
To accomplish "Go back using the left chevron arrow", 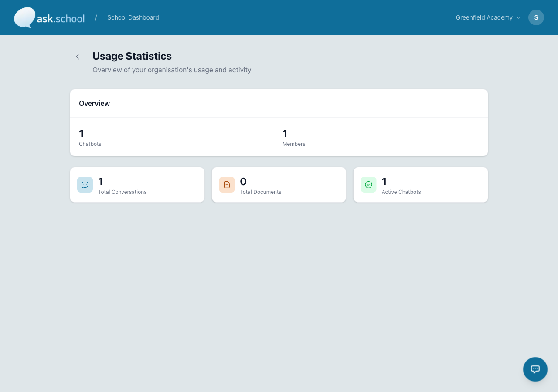I will coord(78,57).
